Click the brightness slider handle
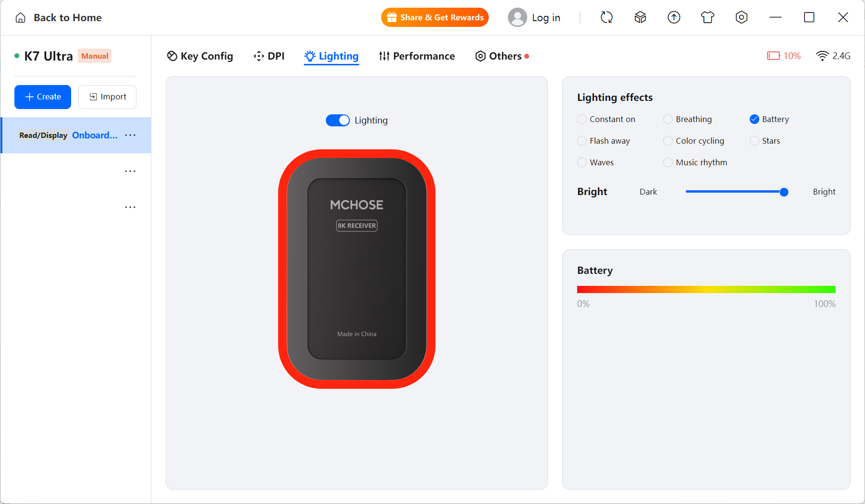The image size is (865, 504). tap(784, 192)
